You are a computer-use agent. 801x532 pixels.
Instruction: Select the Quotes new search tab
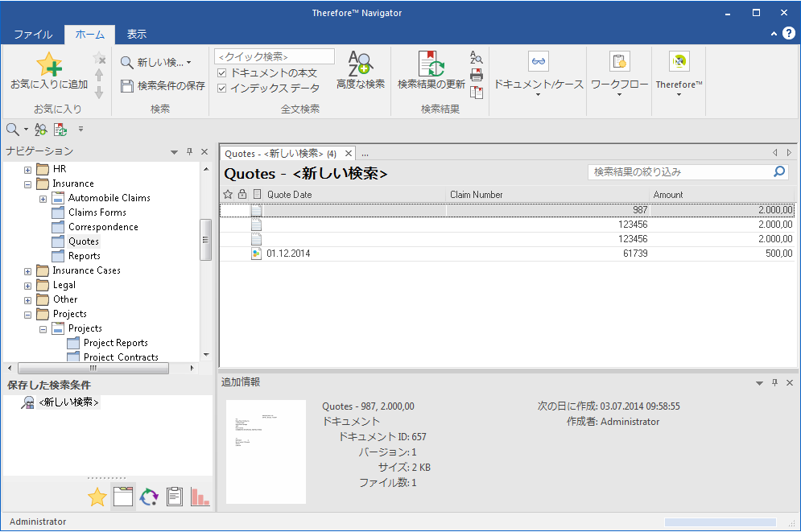coord(280,154)
